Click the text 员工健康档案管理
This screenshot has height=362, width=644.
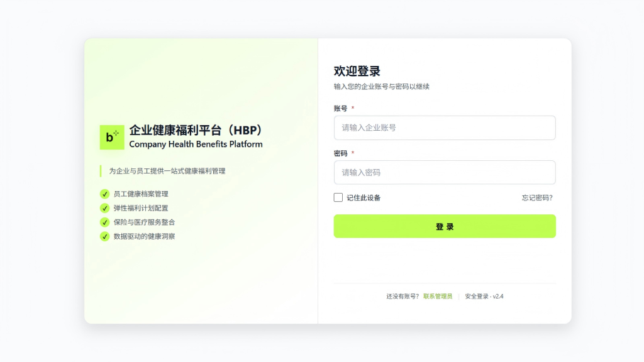pos(141,194)
